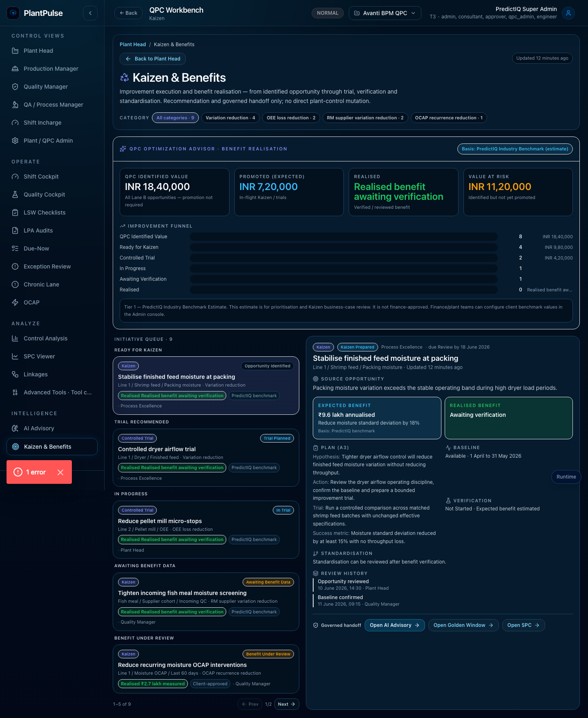Click the Shift Cockpit icon

(x=15, y=177)
